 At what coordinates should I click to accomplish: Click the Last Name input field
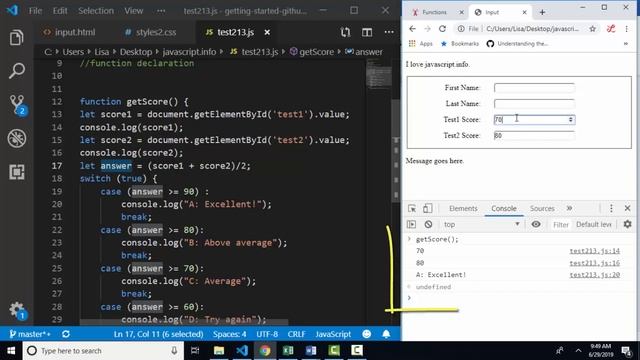click(534, 104)
